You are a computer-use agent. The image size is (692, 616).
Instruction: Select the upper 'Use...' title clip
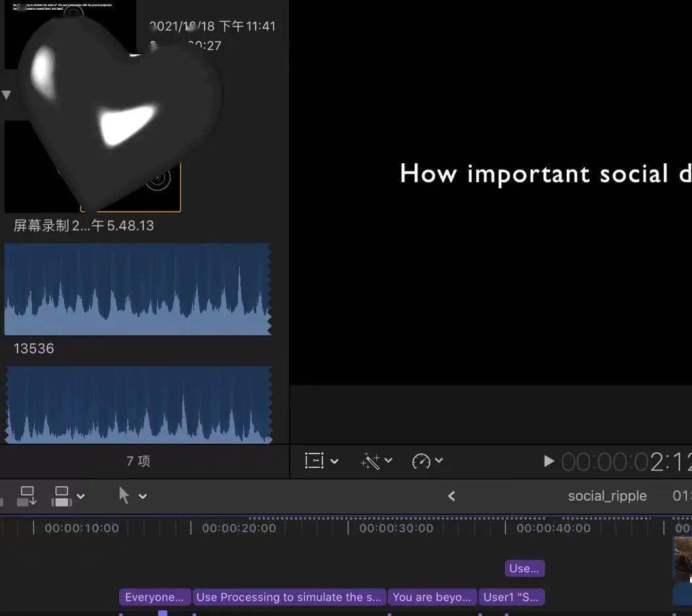coord(525,568)
